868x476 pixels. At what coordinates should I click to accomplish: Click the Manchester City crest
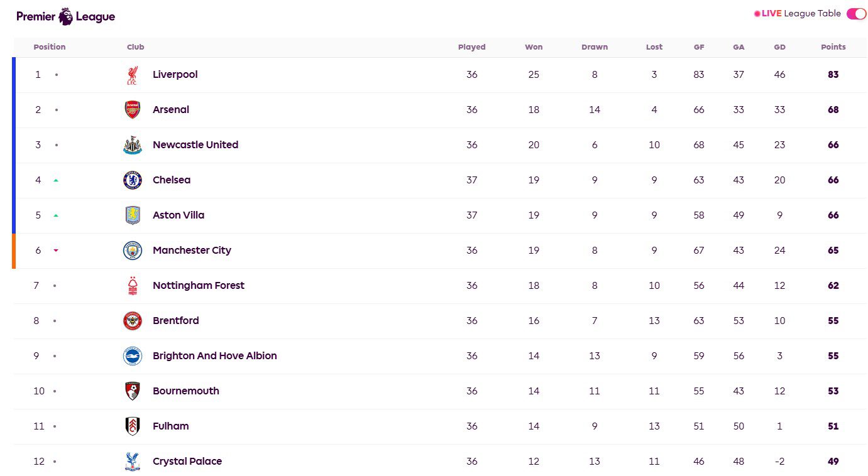pyautogui.click(x=132, y=251)
